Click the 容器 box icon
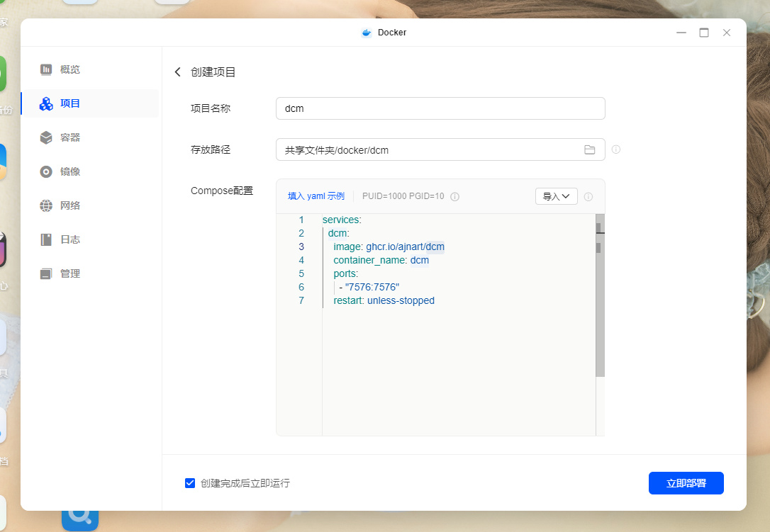Image resolution: width=770 pixels, height=532 pixels. (x=46, y=137)
